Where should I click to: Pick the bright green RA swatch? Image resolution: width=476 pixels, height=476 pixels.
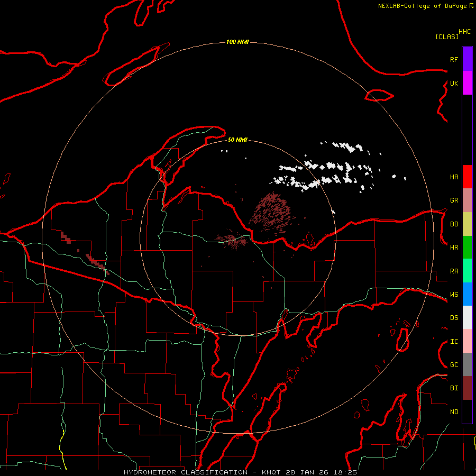pyautogui.click(x=467, y=271)
